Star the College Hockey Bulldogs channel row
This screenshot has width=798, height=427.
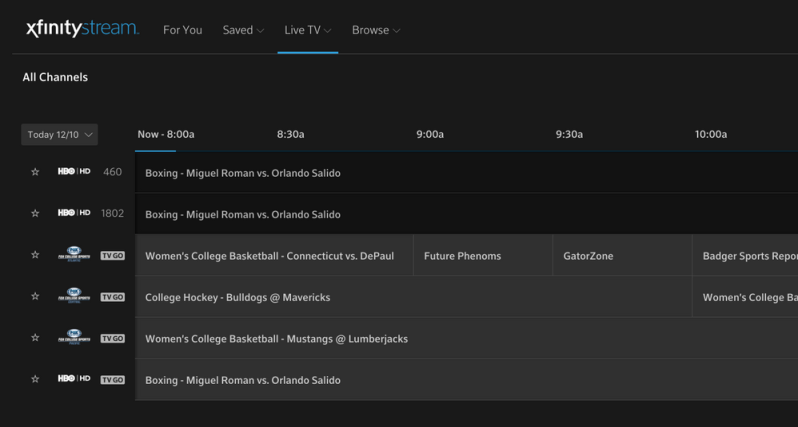(x=35, y=296)
